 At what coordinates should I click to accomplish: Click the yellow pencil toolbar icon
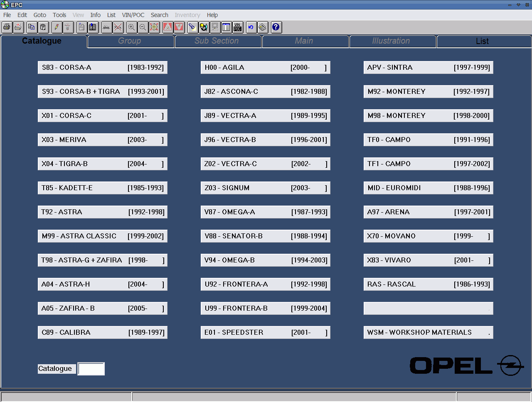[57, 27]
